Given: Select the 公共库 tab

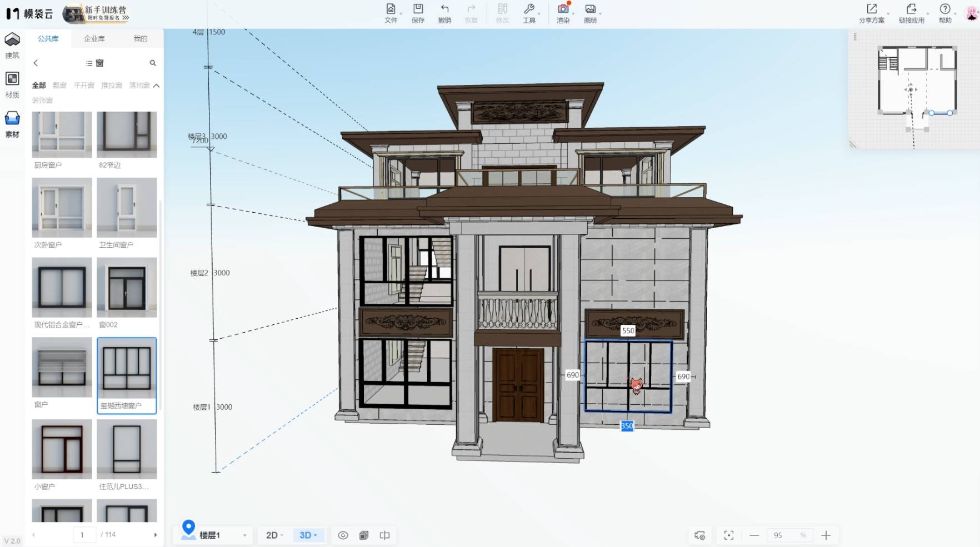Looking at the screenshot, I should 48,38.
